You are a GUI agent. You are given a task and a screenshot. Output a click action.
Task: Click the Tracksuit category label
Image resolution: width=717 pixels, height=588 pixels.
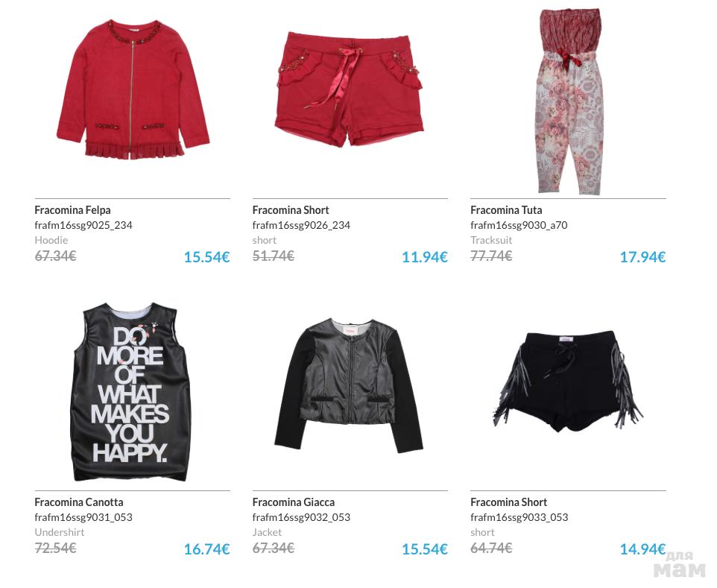point(491,240)
